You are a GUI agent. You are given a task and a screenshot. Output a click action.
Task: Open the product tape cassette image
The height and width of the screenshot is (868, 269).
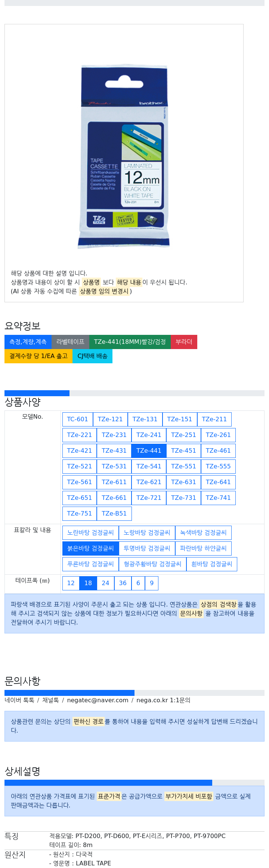coord(124,156)
